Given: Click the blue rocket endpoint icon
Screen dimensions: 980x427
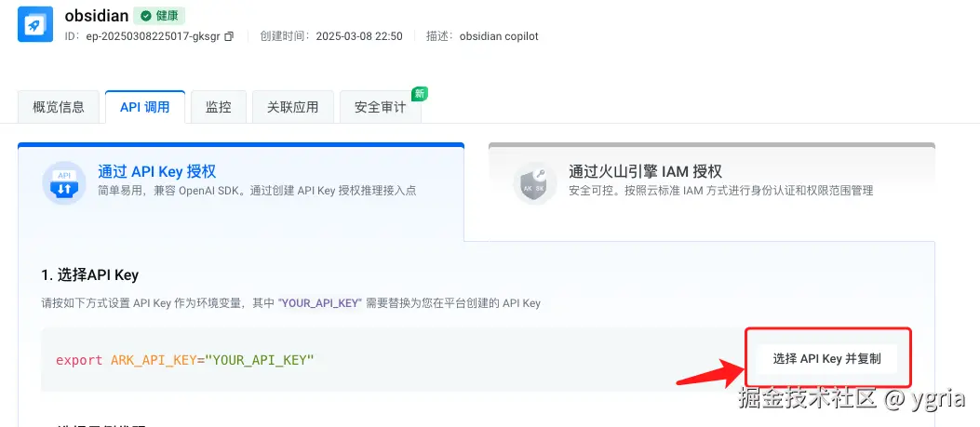Looking at the screenshot, I should [x=35, y=24].
